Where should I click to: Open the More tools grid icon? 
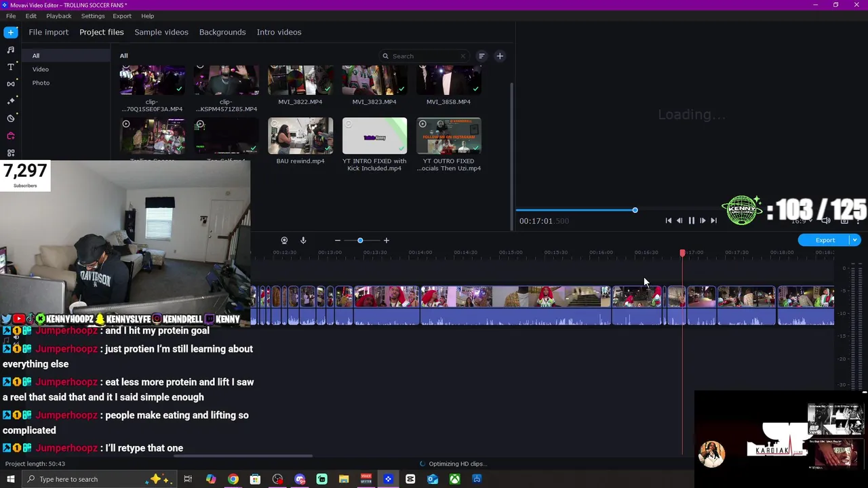pyautogui.click(x=11, y=153)
